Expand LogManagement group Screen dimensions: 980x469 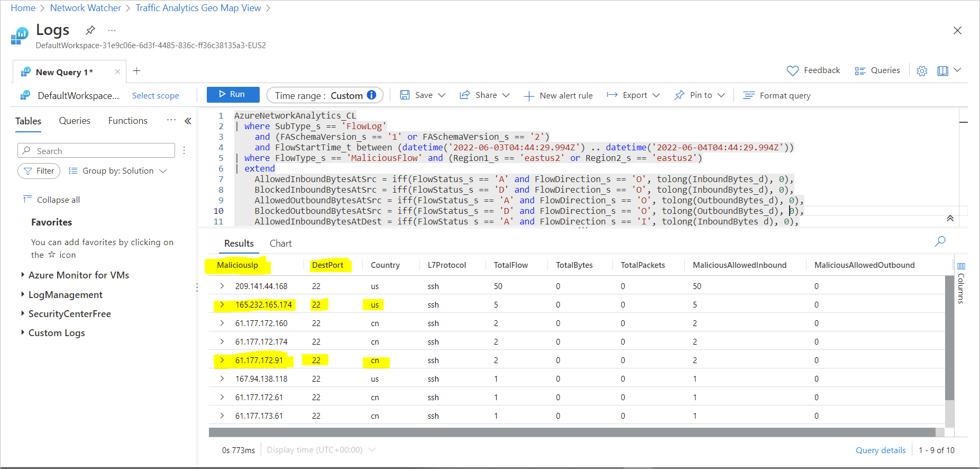tap(22, 294)
